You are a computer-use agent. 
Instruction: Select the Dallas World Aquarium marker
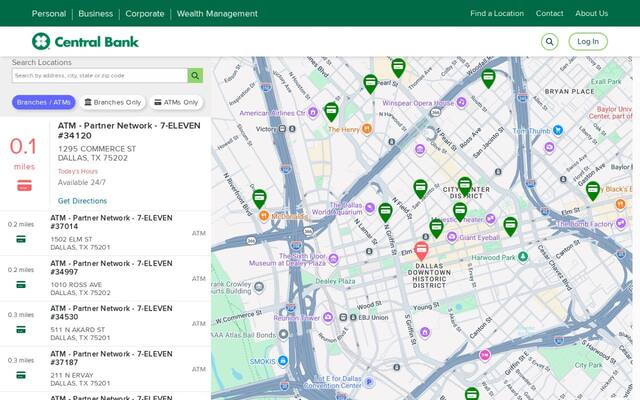[x=370, y=208]
